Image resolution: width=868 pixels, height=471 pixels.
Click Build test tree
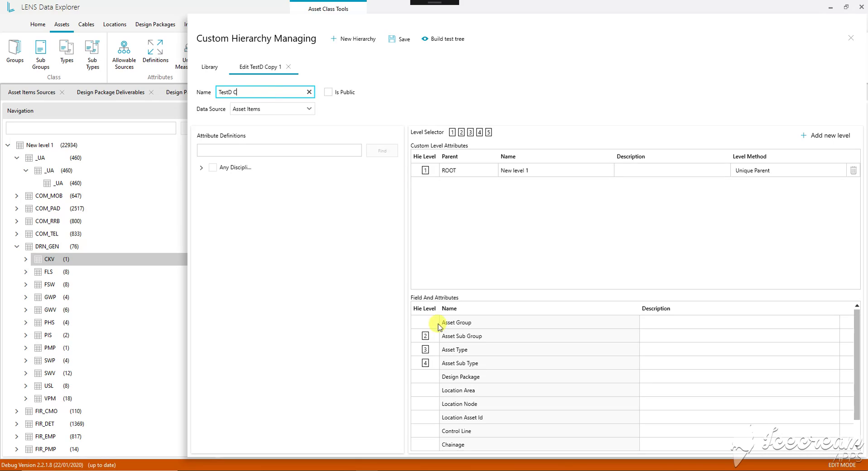coord(443,39)
